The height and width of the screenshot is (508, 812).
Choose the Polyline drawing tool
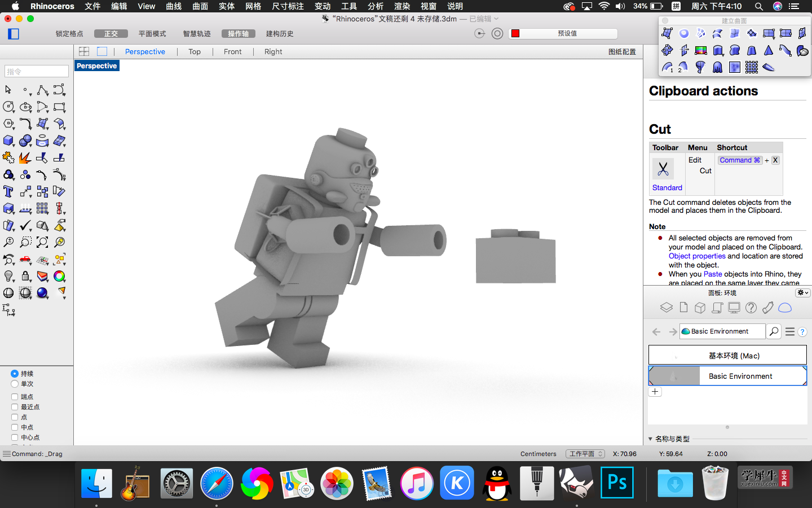click(x=42, y=90)
